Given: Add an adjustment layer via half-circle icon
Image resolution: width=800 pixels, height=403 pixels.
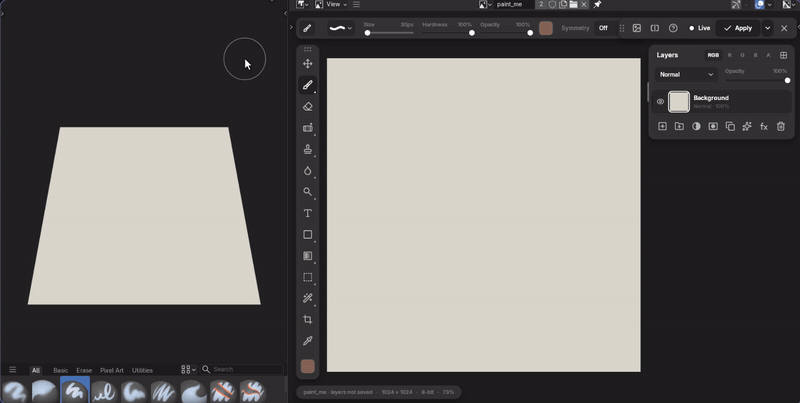Looking at the screenshot, I should coord(696,127).
